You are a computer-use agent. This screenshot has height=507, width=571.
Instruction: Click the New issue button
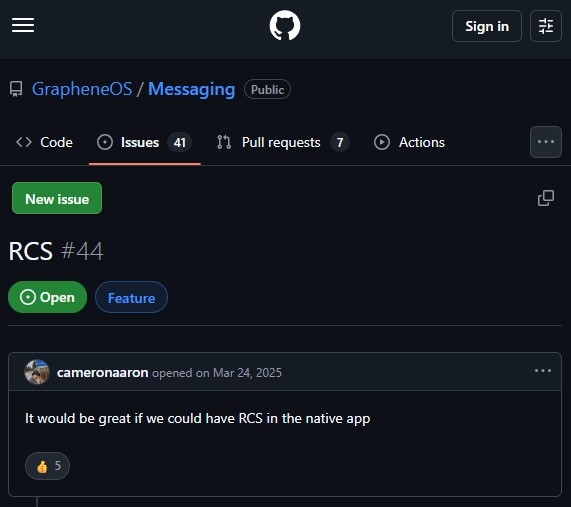click(x=57, y=198)
